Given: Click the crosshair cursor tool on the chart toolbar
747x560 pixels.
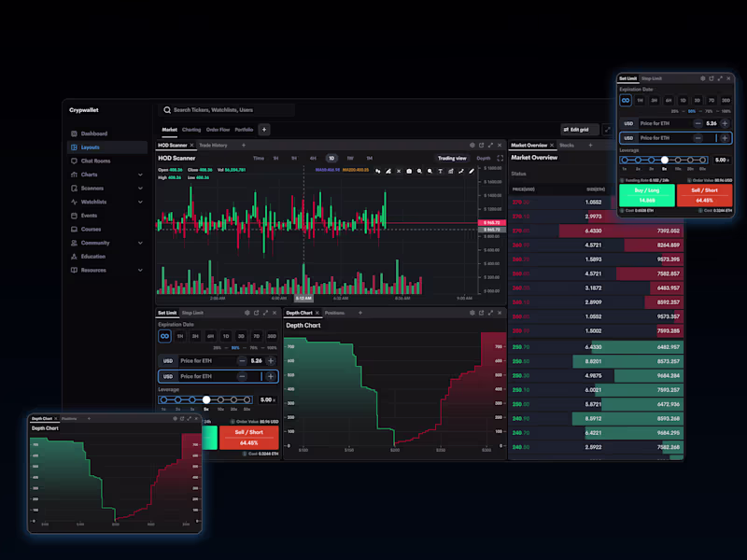Looking at the screenshot, I should [x=378, y=172].
